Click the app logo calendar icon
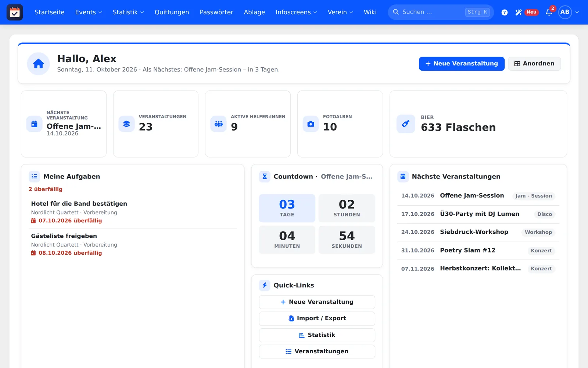 (x=15, y=12)
